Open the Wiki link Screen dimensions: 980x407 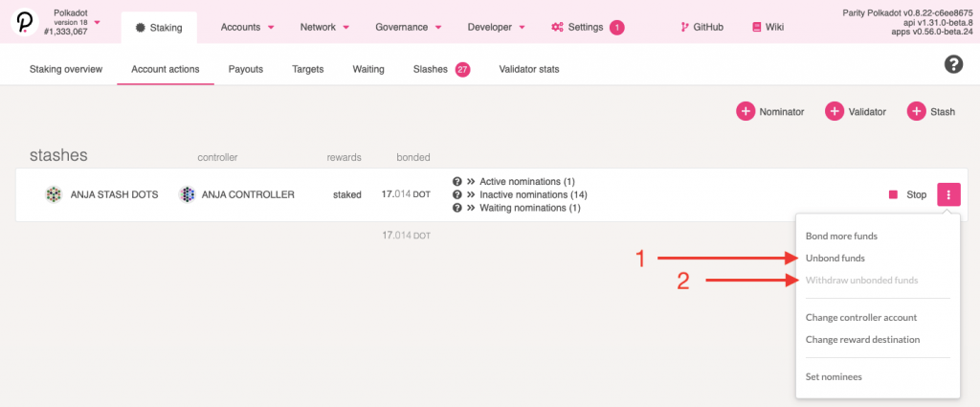click(768, 28)
